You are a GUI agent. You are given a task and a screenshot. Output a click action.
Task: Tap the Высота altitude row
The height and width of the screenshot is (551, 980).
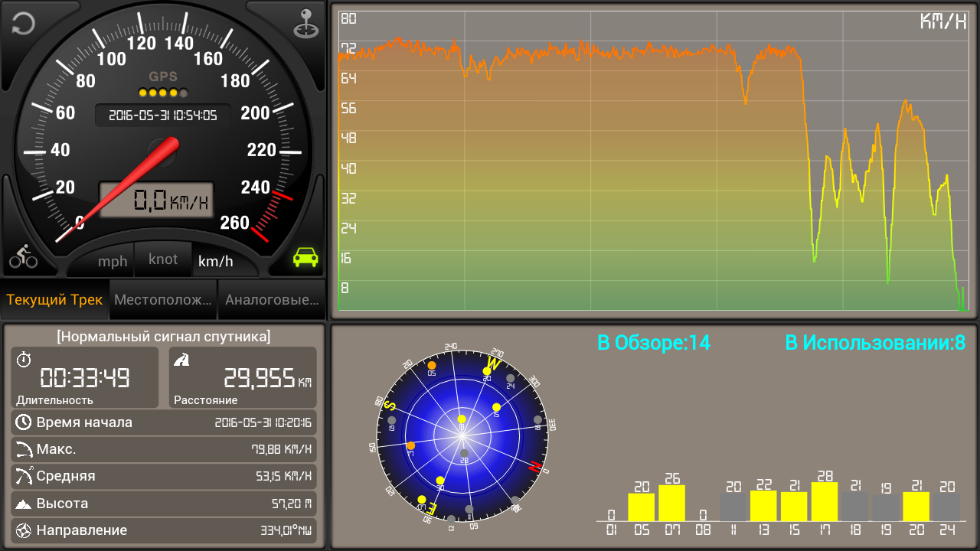coord(163,504)
